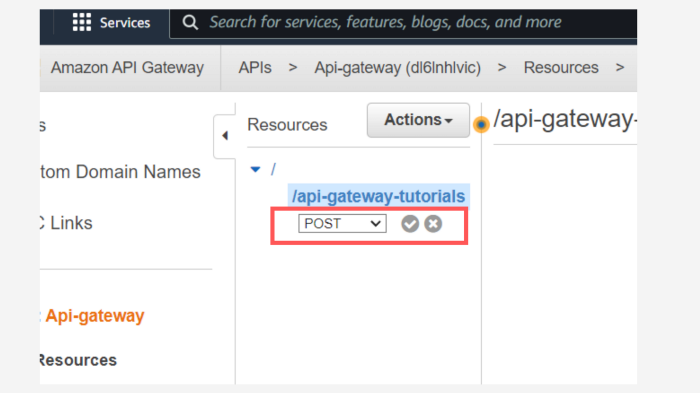Open the Services grid menu icon
This screenshot has height=393, width=700.
coord(82,22)
